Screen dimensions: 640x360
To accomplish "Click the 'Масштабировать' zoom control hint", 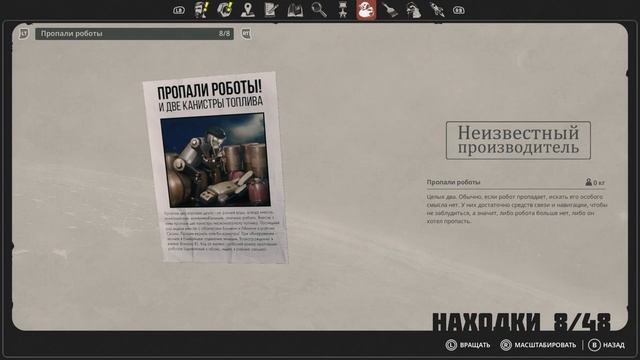I will click(538, 345).
